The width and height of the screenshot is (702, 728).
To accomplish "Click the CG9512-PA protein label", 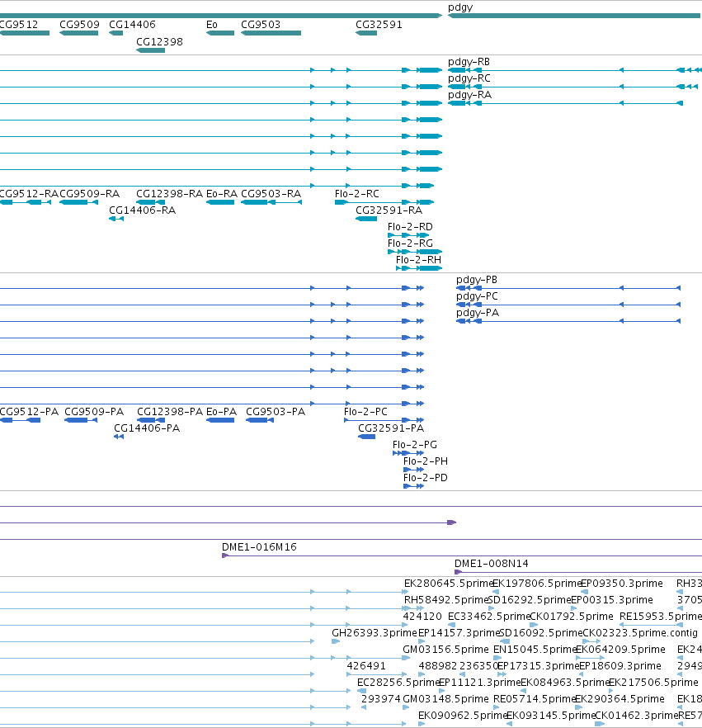I will tap(29, 412).
